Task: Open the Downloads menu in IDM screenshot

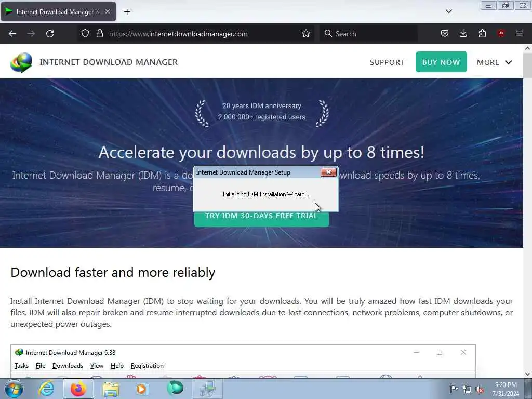Action: click(68, 366)
